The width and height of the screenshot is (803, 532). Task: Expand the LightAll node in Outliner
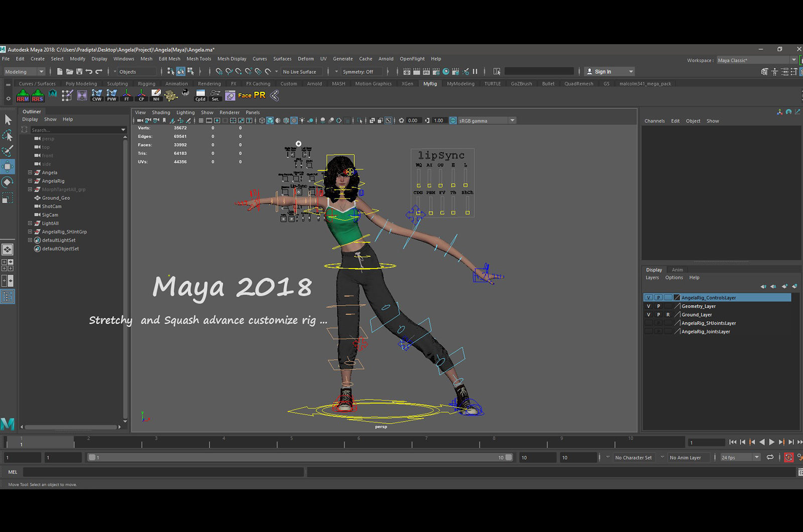(30, 223)
